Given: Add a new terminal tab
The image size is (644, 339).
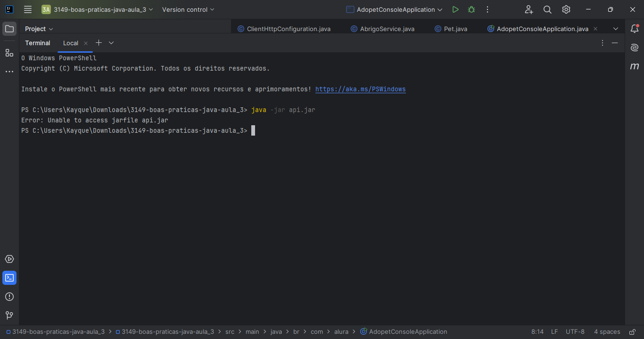Looking at the screenshot, I should click(99, 43).
